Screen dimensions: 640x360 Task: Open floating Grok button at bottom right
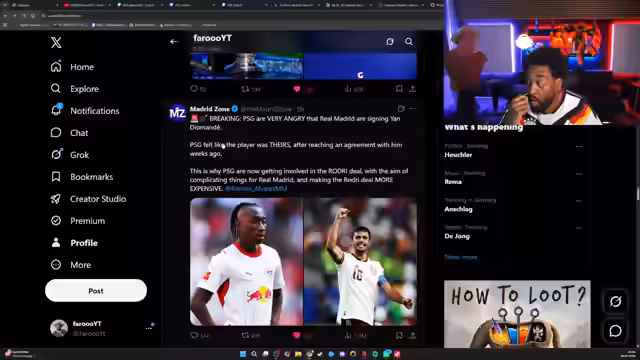(616, 302)
